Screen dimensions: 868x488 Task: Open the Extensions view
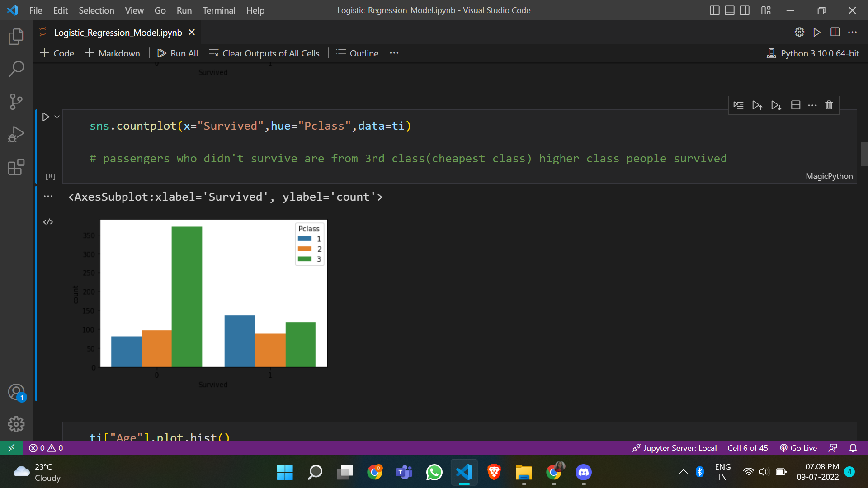(x=16, y=167)
